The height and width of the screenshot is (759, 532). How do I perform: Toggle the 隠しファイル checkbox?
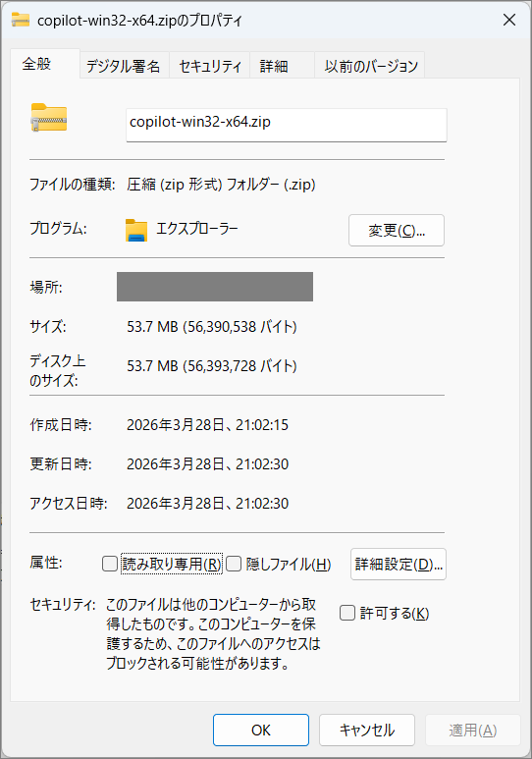point(234,564)
